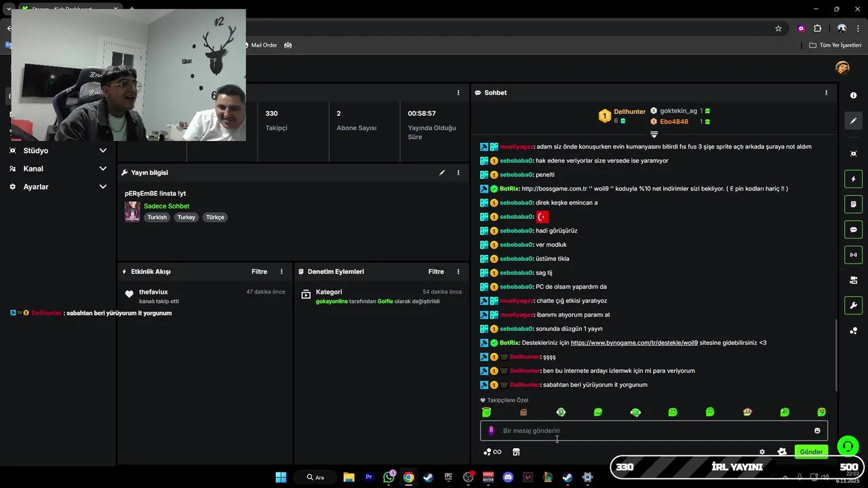Click the green headset support button
The image size is (868, 488).
848,446
